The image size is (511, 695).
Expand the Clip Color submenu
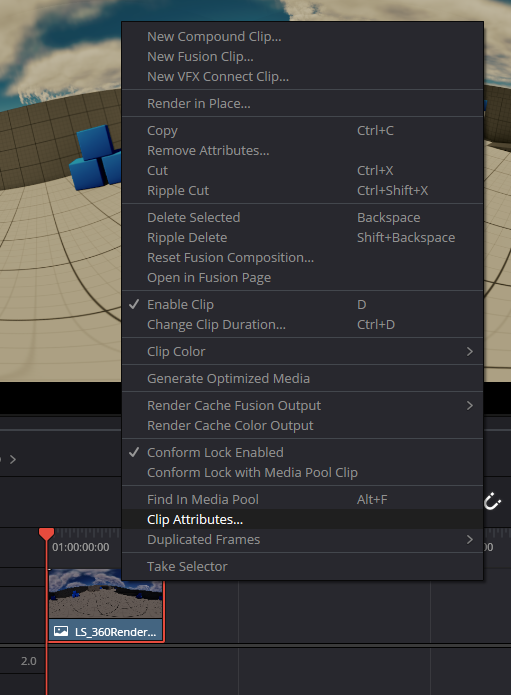point(302,351)
